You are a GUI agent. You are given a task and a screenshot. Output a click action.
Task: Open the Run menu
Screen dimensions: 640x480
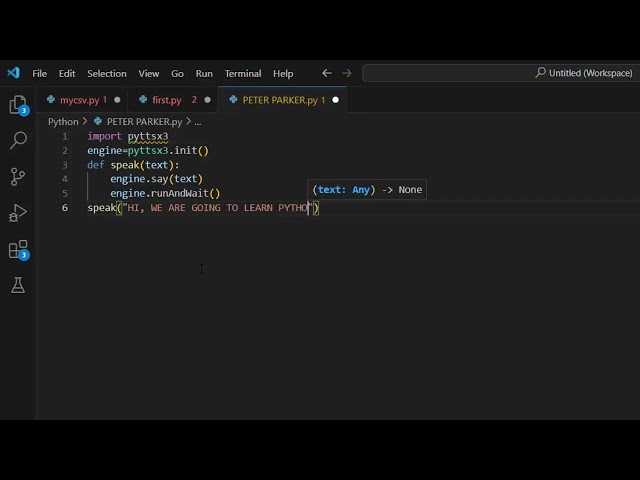point(204,73)
